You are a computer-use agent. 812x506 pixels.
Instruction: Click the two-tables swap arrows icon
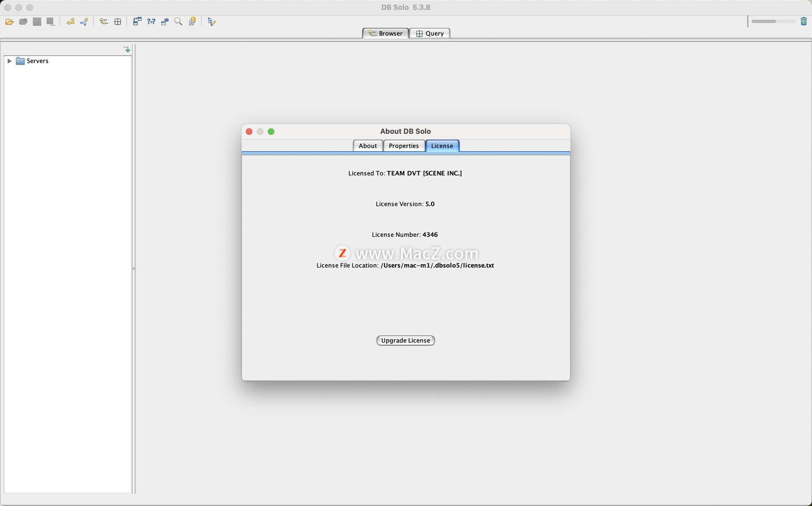[x=137, y=22]
